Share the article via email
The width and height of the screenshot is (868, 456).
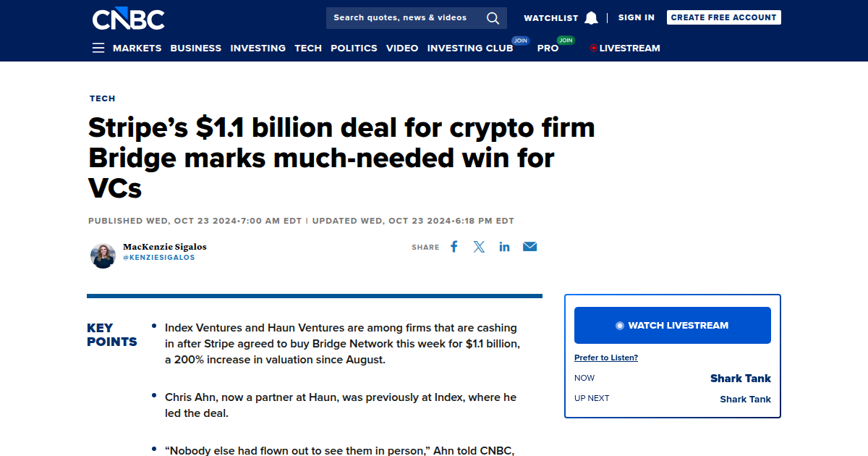point(529,246)
